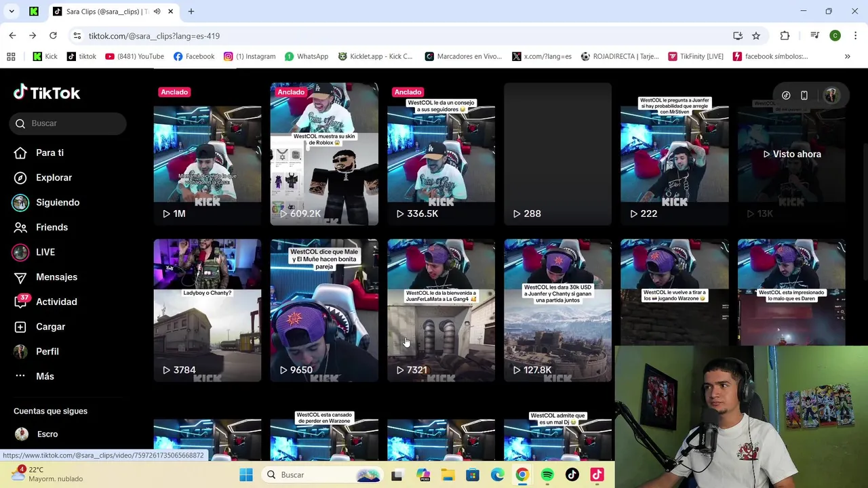868x488 pixels.
Task: Open the Chrome three-dot menu
Action: (856, 36)
